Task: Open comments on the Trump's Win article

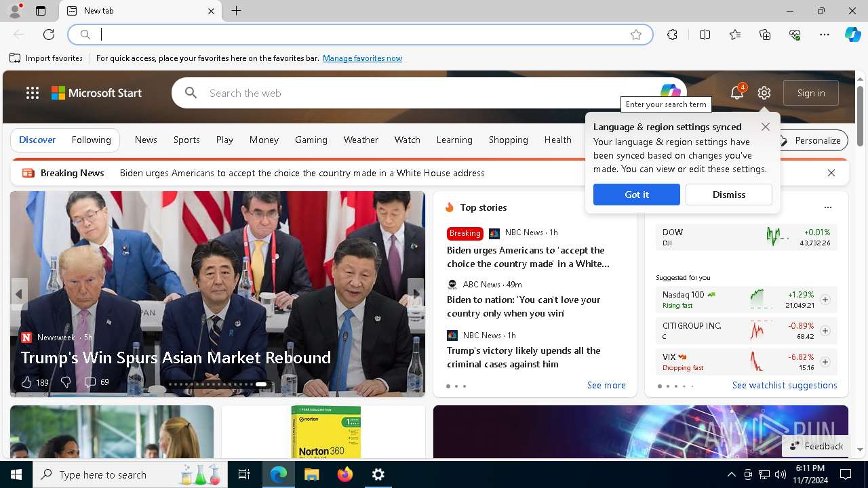Action: point(96,382)
